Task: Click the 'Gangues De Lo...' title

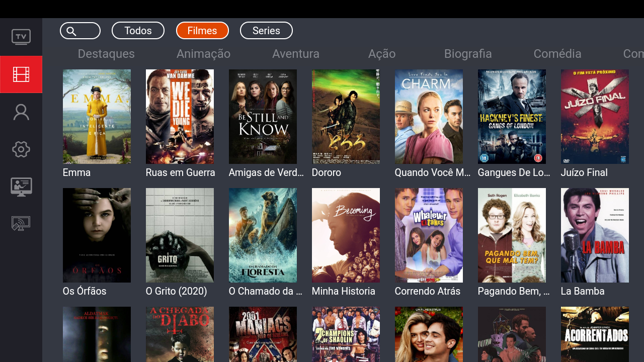Action: tap(514, 172)
